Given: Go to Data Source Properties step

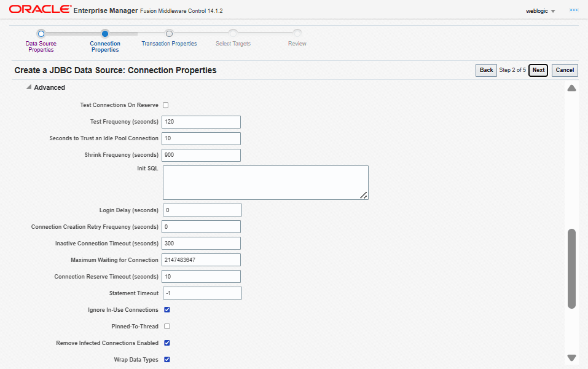Looking at the screenshot, I should coord(41,46).
